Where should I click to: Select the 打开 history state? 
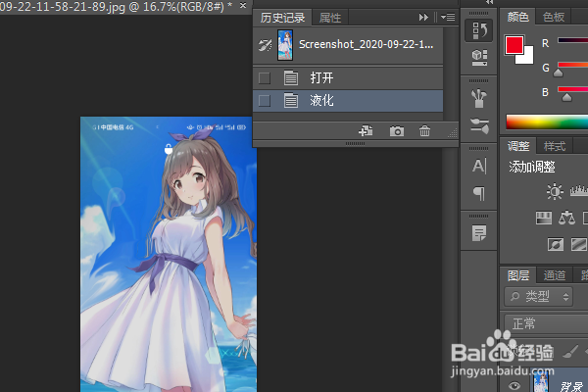[x=348, y=78]
